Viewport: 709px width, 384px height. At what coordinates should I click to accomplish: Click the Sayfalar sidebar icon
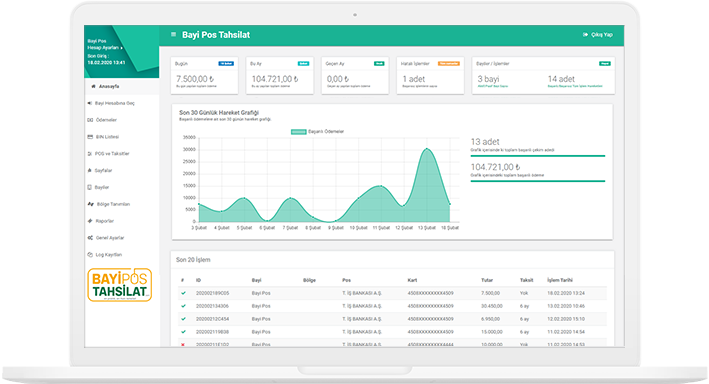pyautogui.click(x=90, y=171)
